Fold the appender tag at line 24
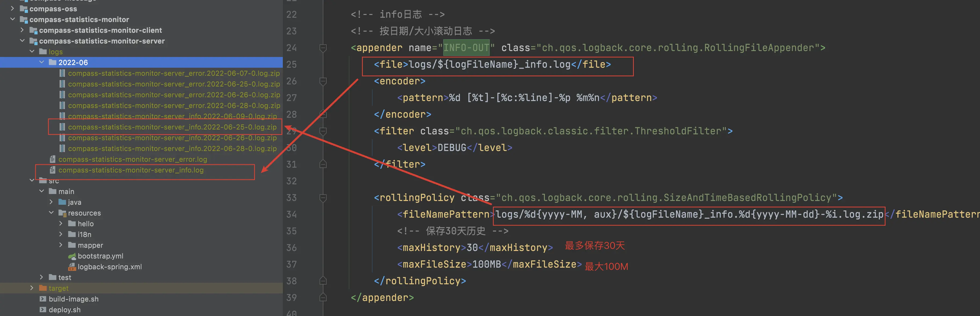Image resolution: width=980 pixels, height=316 pixels. (x=323, y=48)
